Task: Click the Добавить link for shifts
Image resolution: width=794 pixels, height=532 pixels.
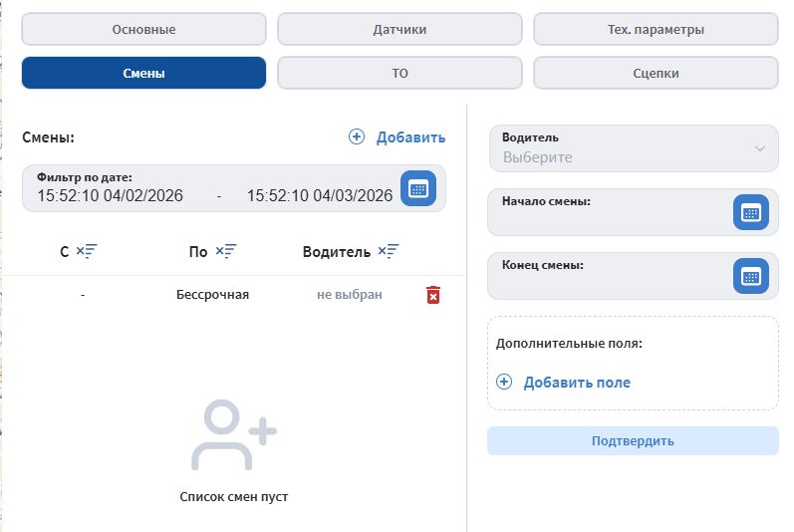Action: [410, 137]
